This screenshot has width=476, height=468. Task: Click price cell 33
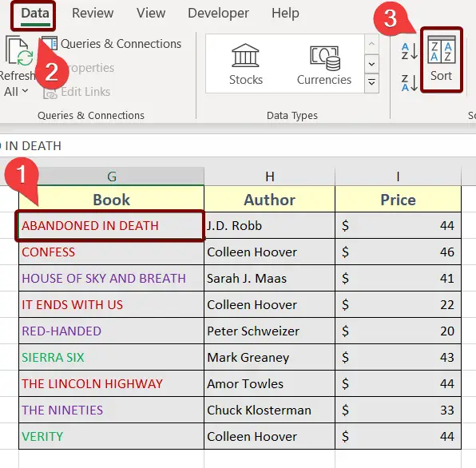[398, 410]
